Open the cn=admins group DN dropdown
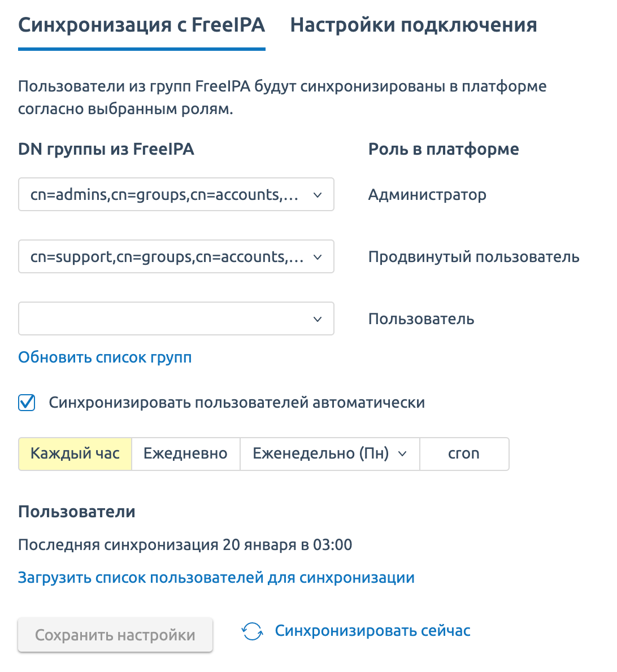The width and height of the screenshot is (617, 672). pos(176,195)
